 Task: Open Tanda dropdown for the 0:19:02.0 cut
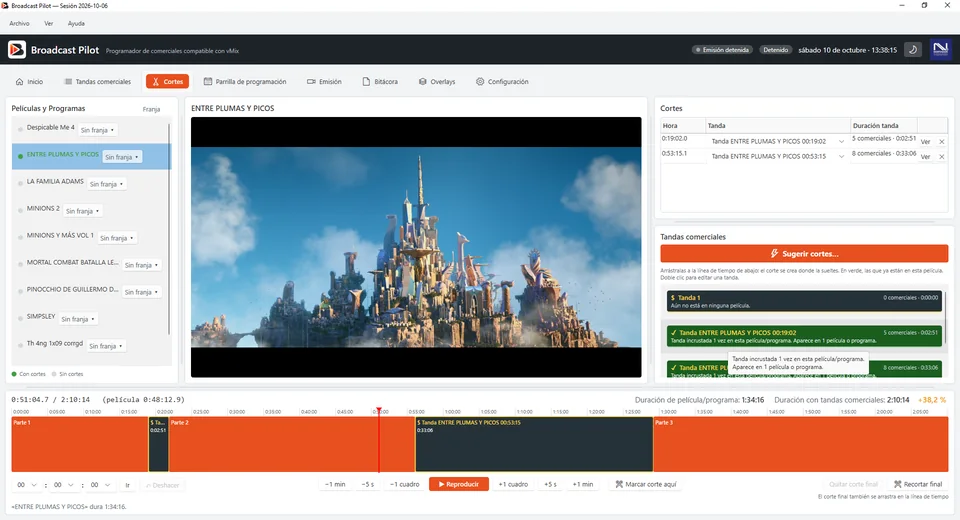pos(778,141)
